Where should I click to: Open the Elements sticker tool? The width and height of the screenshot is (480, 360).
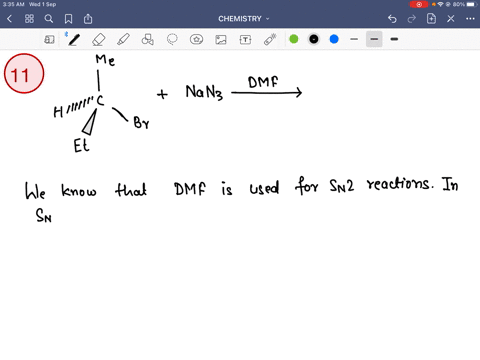196,40
